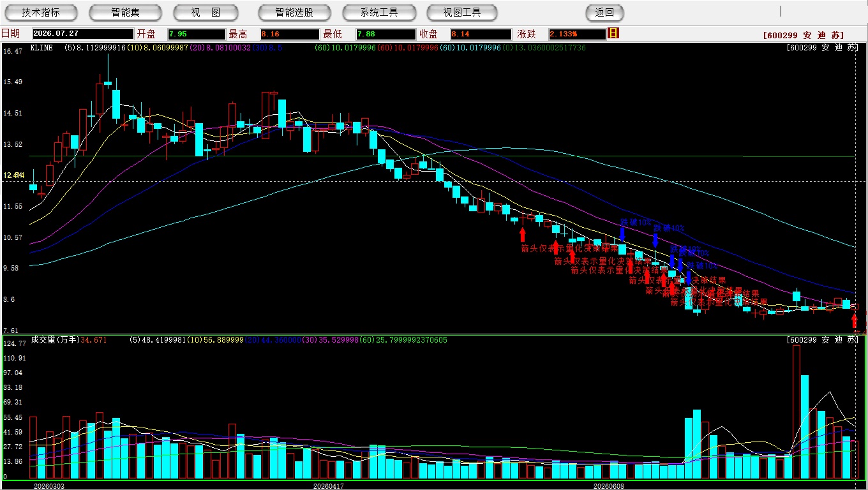Toggle the 日 period icon
This screenshot has height=490, width=868.
point(613,33)
